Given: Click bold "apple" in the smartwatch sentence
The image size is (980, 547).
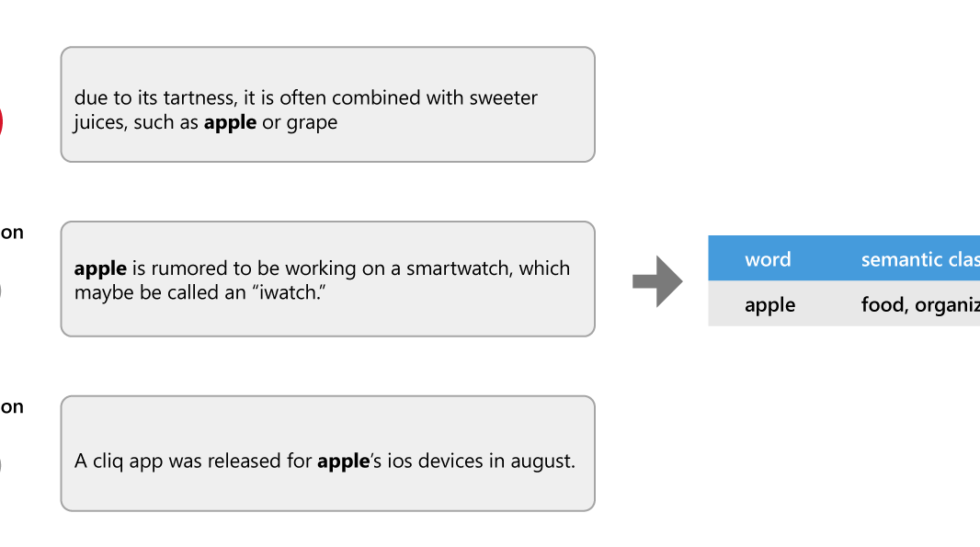Looking at the screenshot, I should [100, 268].
